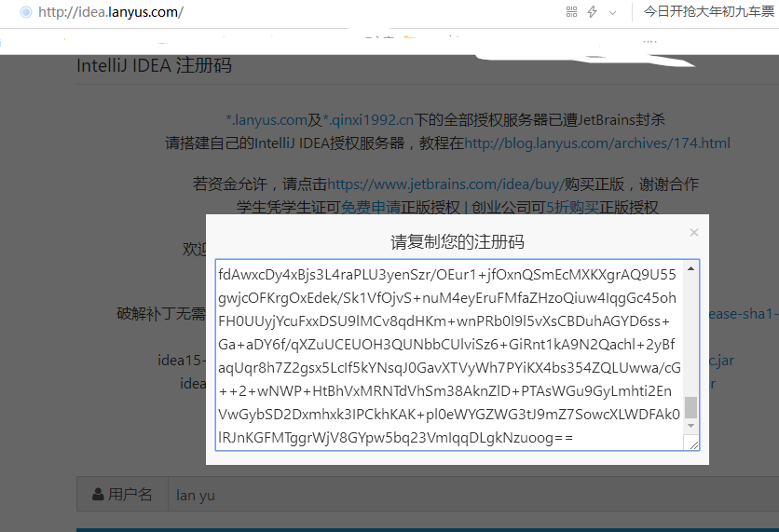The height and width of the screenshot is (532, 779).
Task: Click the textarea scrollbar down arrow
Action: pos(690,426)
